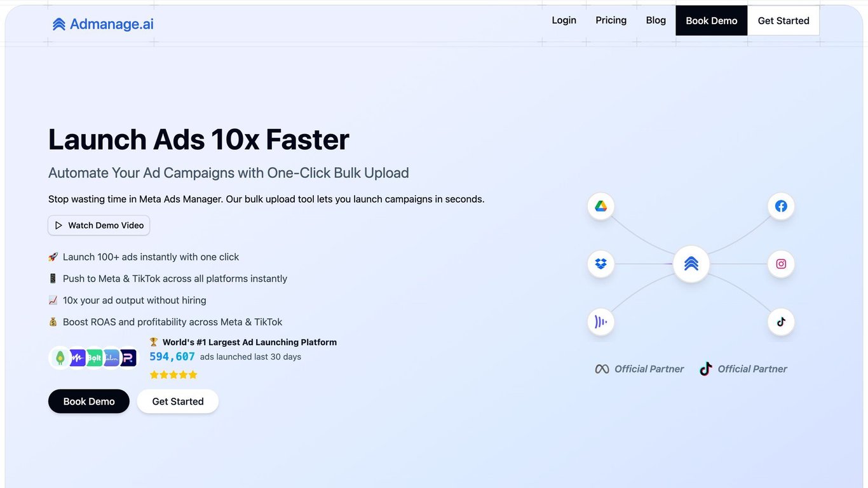Click "World's #1 Largest Ad Launching Platform" text

(250, 342)
